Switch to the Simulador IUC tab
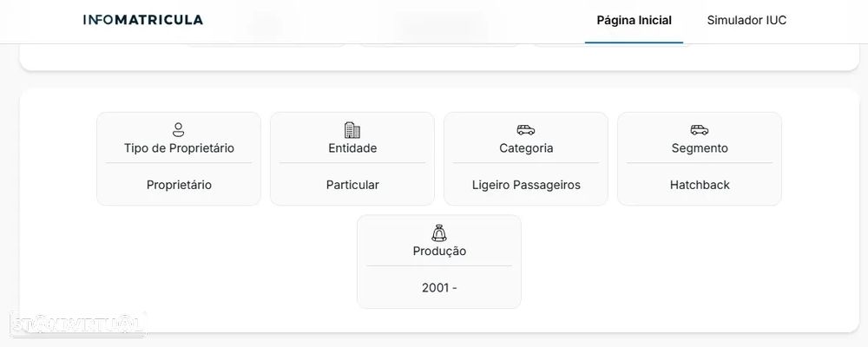The image size is (868, 347). 746,21
